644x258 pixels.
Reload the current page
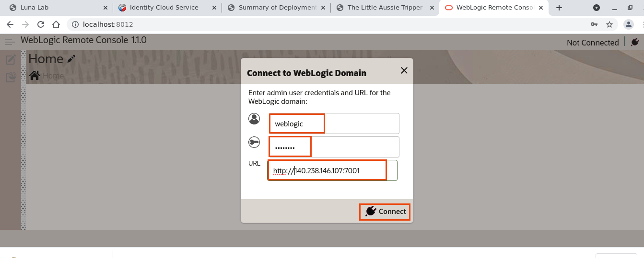tap(41, 24)
